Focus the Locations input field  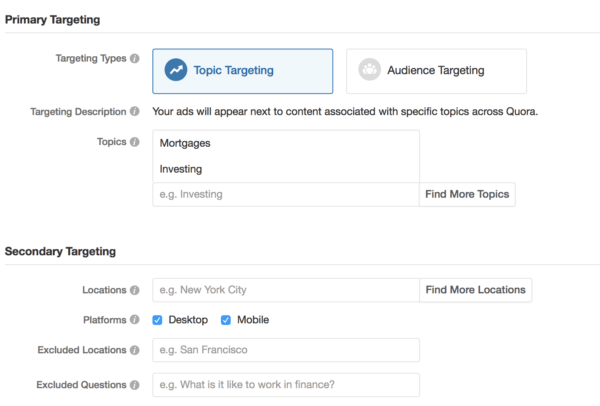(x=286, y=290)
